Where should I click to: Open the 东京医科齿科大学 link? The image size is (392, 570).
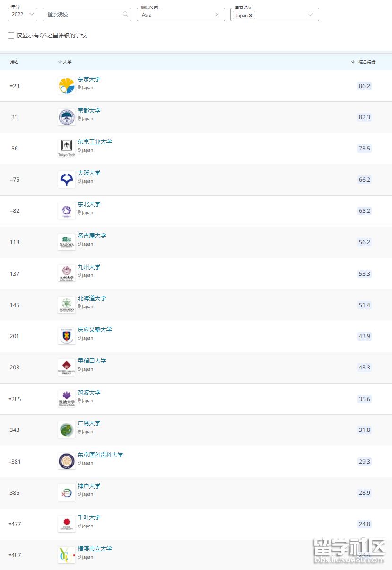100,455
